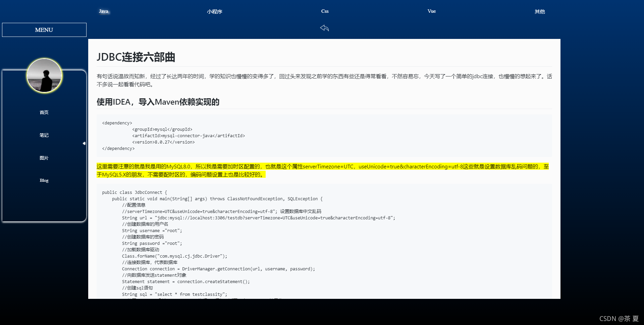This screenshot has height=325, width=644.
Task: Open 笔记 in the sidebar
Action: coord(44,135)
